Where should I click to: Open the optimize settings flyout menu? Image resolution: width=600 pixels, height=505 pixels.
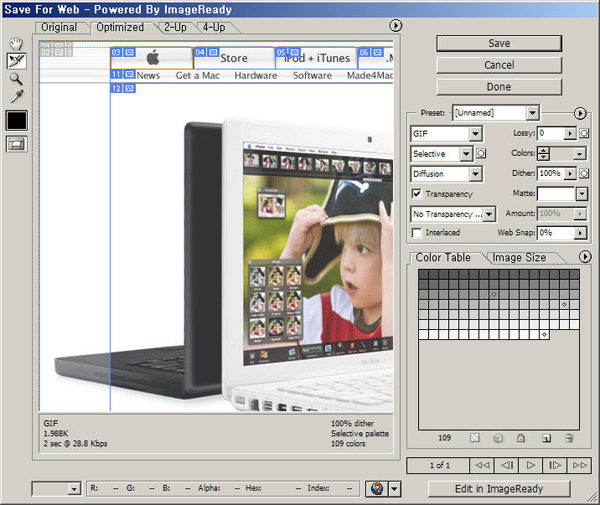(580, 113)
